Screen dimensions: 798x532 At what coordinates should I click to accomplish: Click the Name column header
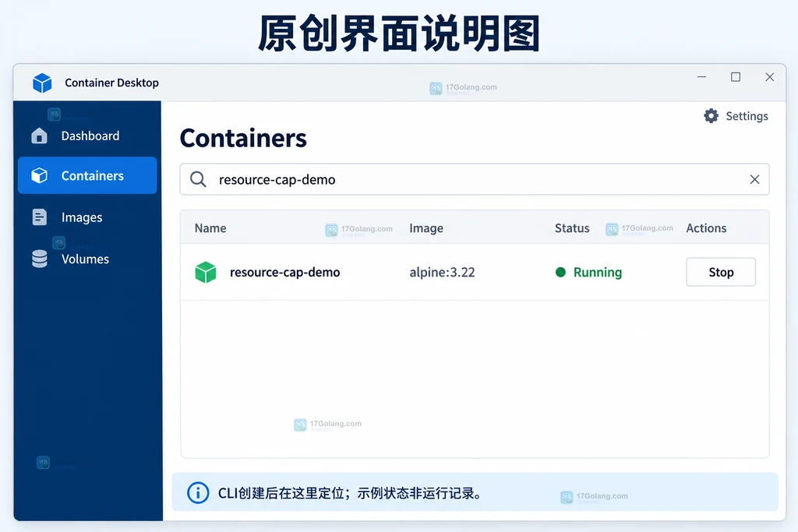tap(210, 228)
